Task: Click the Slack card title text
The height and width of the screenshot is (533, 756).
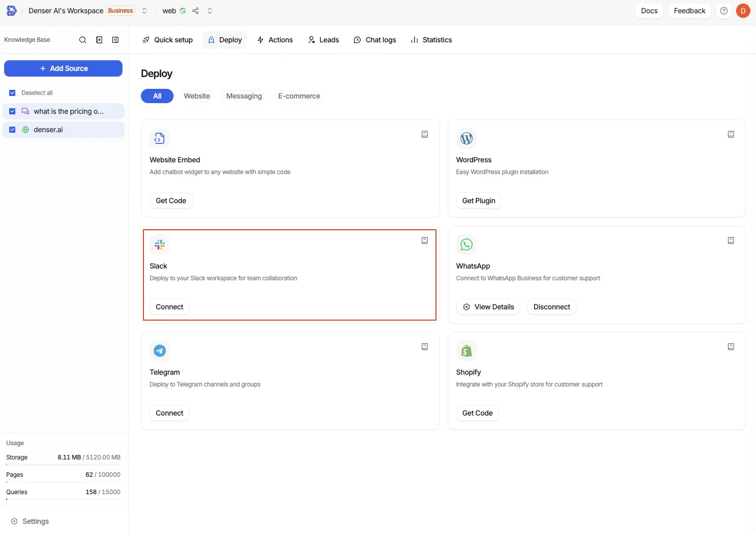Action: (158, 266)
